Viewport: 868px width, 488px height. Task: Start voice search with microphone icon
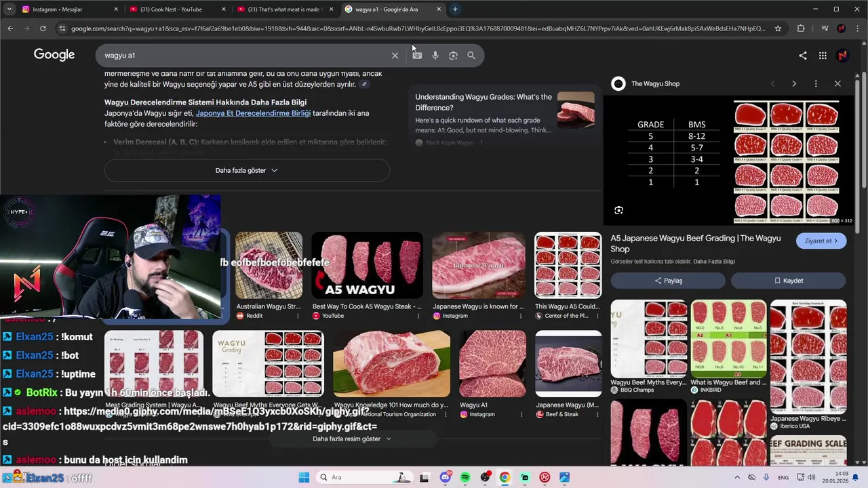click(435, 56)
